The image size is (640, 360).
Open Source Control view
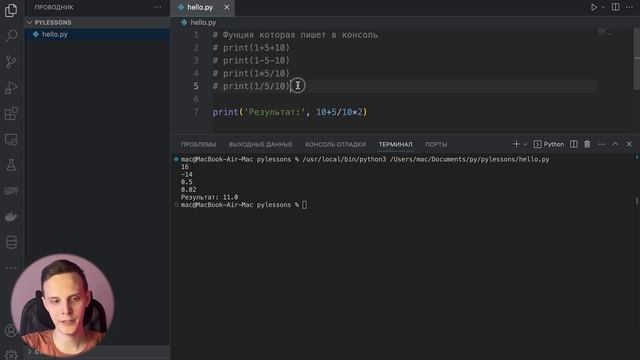[11, 62]
